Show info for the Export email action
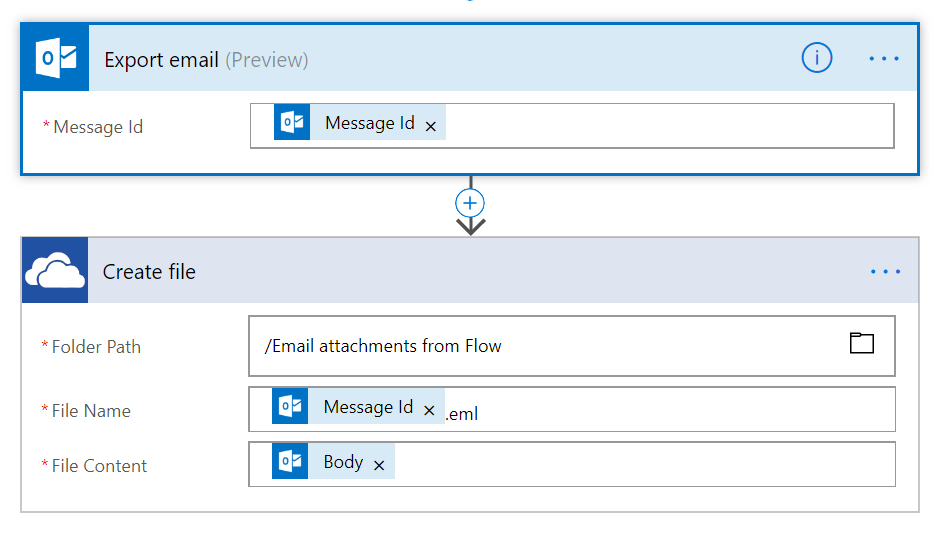This screenshot has width=940, height=535. [x=816, y=59]
